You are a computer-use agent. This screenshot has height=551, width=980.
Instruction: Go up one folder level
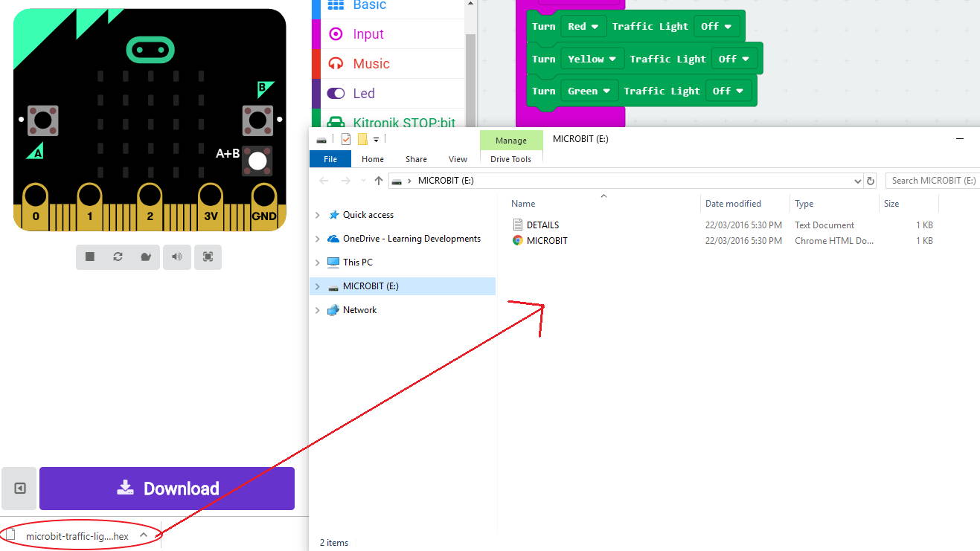pyautogui.click(x=379, y=181)
